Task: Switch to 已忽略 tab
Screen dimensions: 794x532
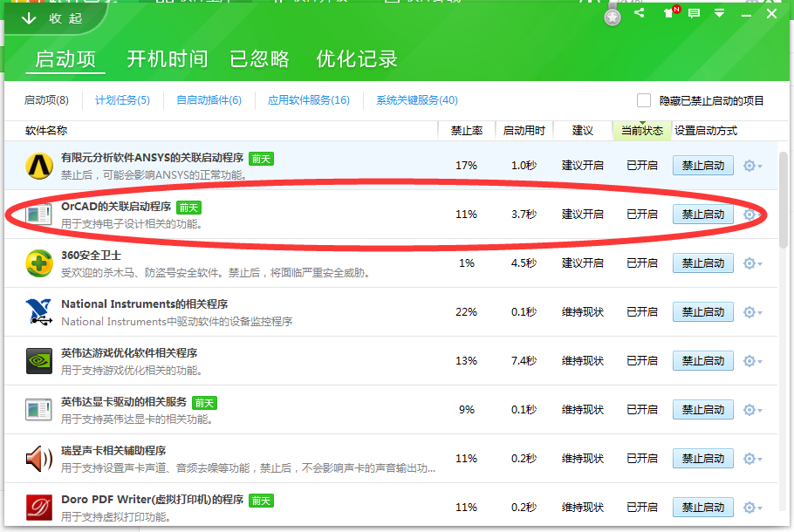Action: tap(259, 59)
